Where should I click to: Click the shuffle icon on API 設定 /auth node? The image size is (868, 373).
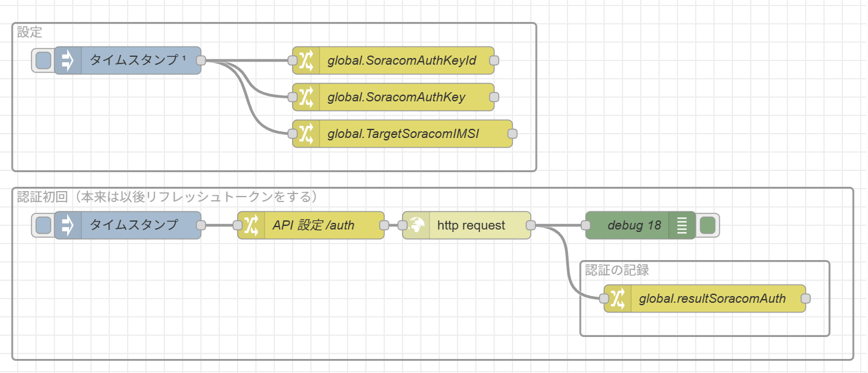251,225
